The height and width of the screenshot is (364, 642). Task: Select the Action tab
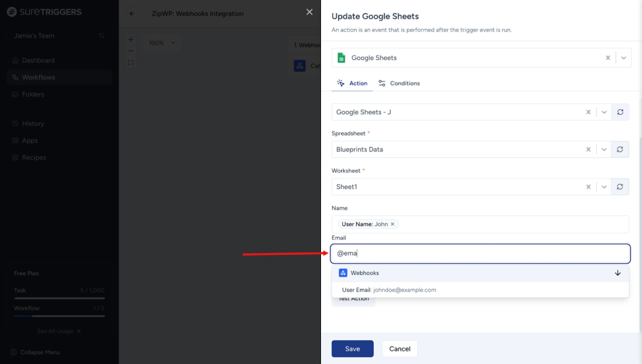point(352,83)
